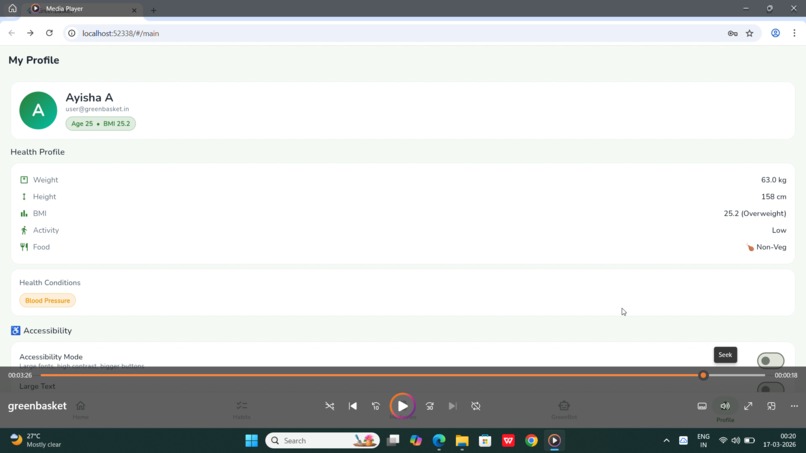The width and height of the screenshot is (806, 453).
Task: Open the player volume control
Action: pyautogui.click(x=725, y=406)
